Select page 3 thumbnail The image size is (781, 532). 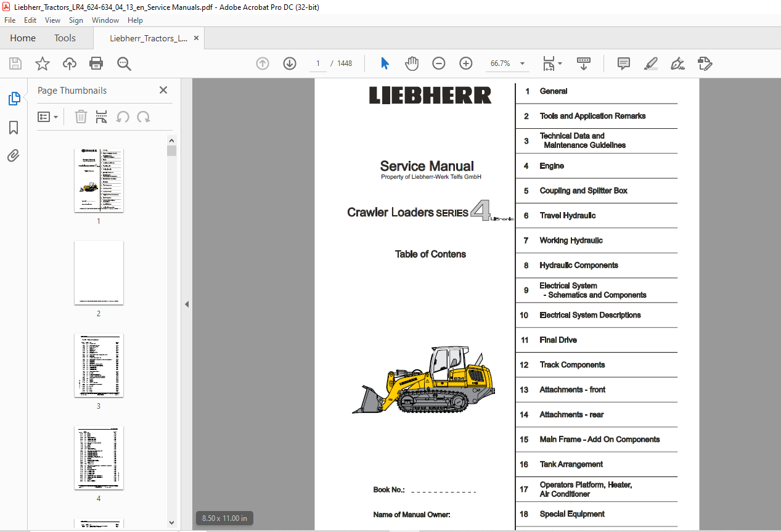click(99, 365)
